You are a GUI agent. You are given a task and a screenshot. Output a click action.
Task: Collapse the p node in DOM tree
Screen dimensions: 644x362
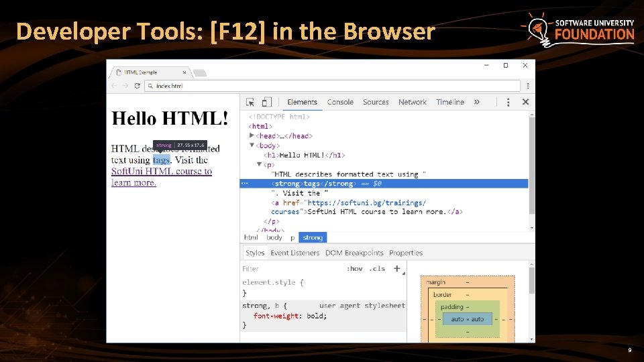[259, 164]
